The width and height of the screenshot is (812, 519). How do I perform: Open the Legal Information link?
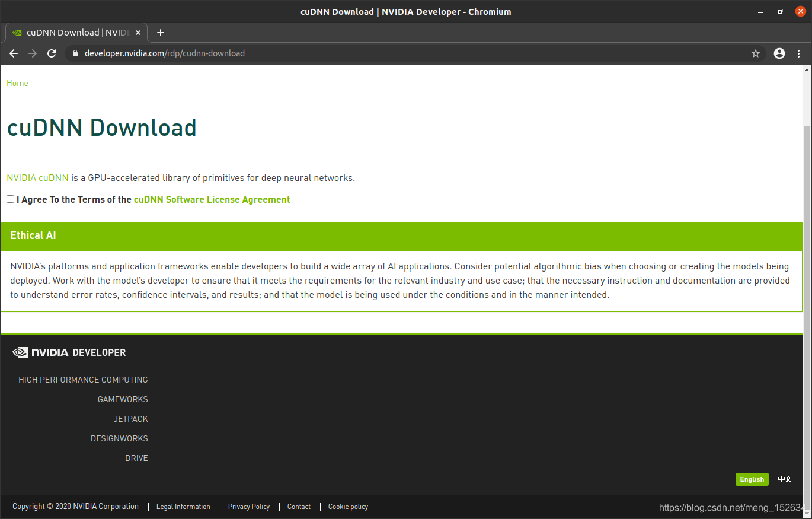(x=183, y=507)
